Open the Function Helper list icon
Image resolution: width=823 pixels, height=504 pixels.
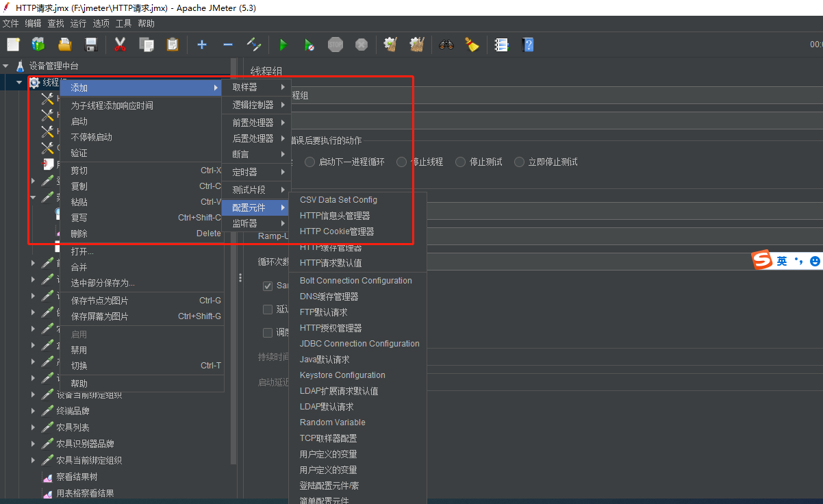501,45
